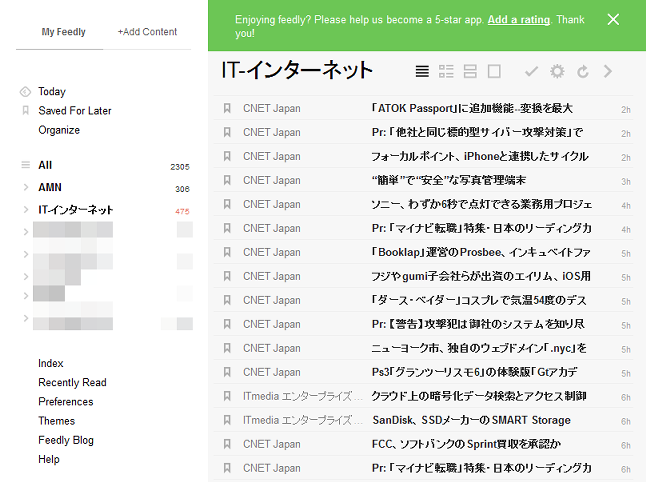
Task: Switch to magazine view layout
Action: click(x=446, y=72)
